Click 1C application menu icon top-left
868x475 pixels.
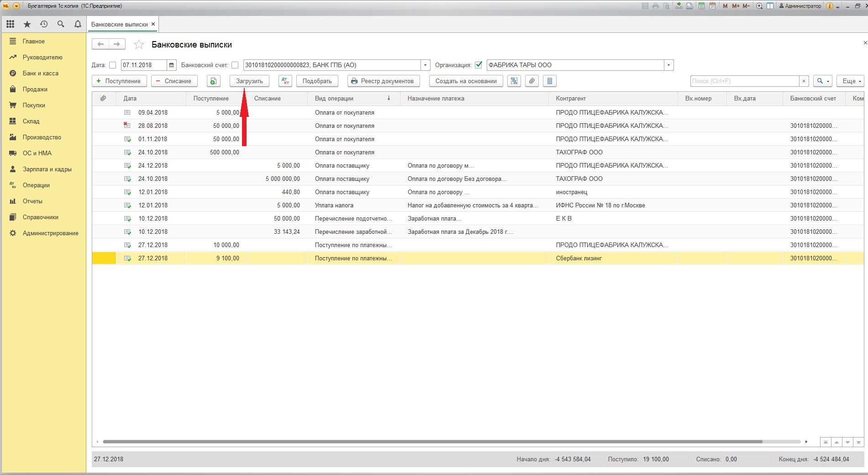point(6,6)
